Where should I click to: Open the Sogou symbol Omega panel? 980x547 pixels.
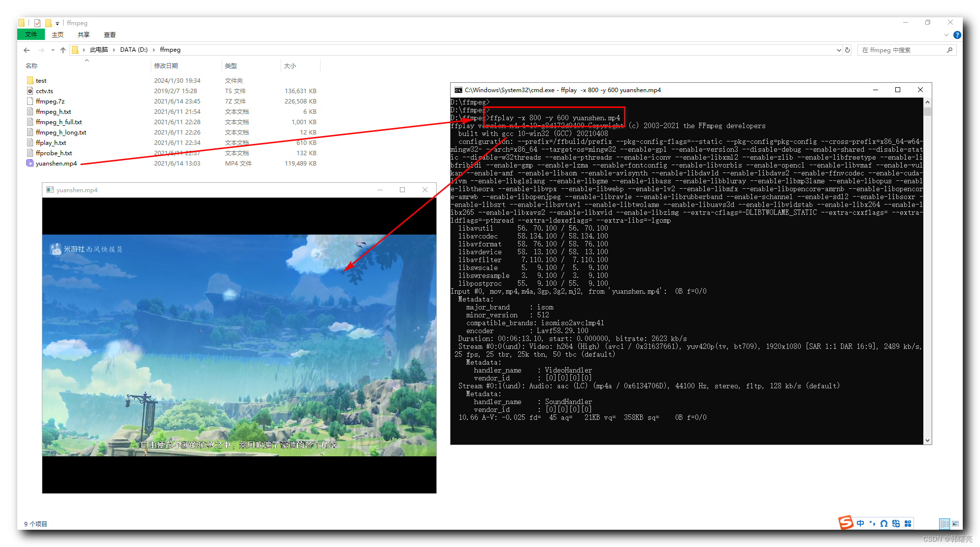tap(884, 523)
